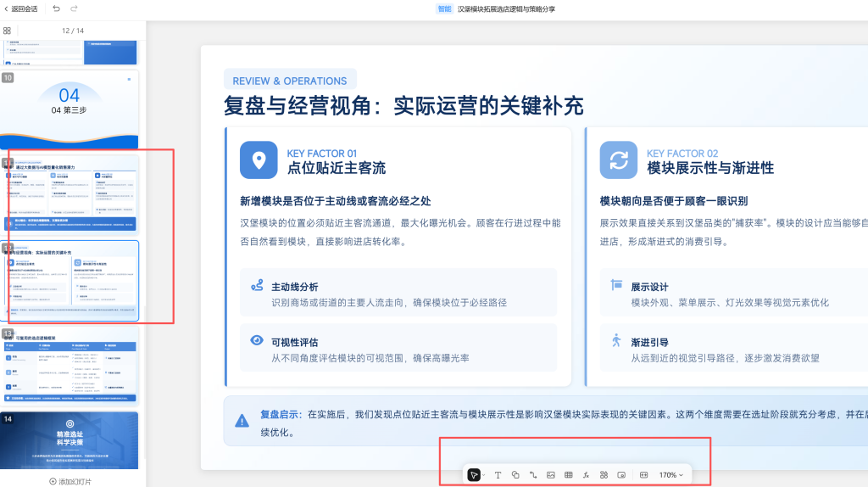Click the 可视性评估 item title
Image resolution: width=868 pixels, height=487 pixels.
tap(294, 343)
